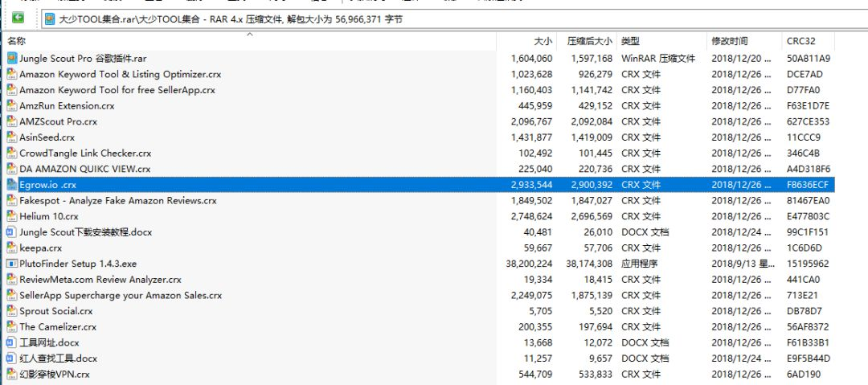Select Amazon Keyword Tool & Listing Optimizer.crx name

pyautogui.click(x=121, y=74)
